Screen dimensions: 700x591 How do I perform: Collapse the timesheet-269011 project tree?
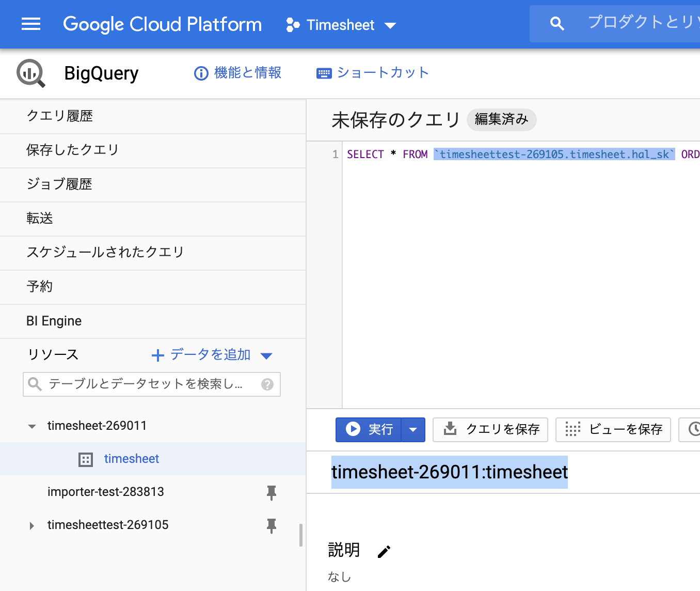(x=32, y=426)
